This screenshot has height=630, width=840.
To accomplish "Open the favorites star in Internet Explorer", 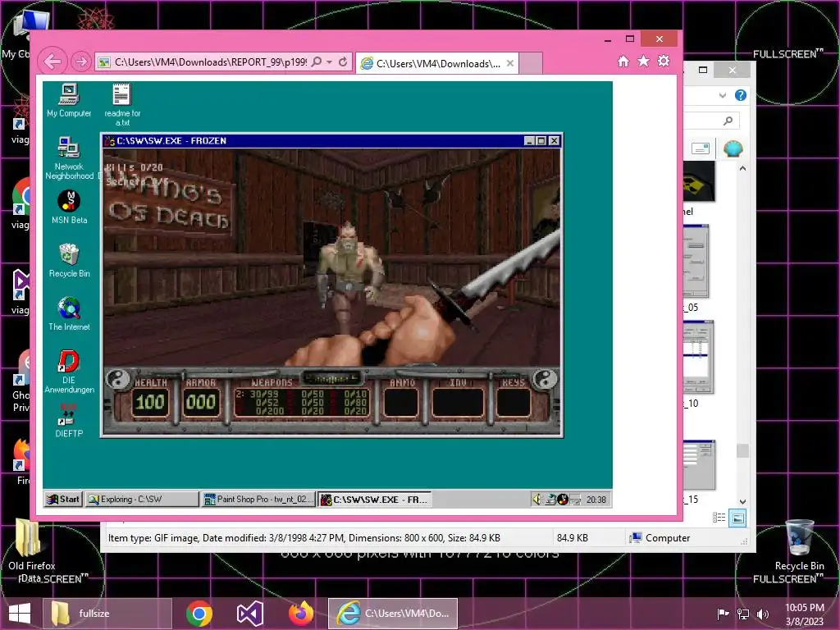I will pyautogui.click(x=643, y=61).
